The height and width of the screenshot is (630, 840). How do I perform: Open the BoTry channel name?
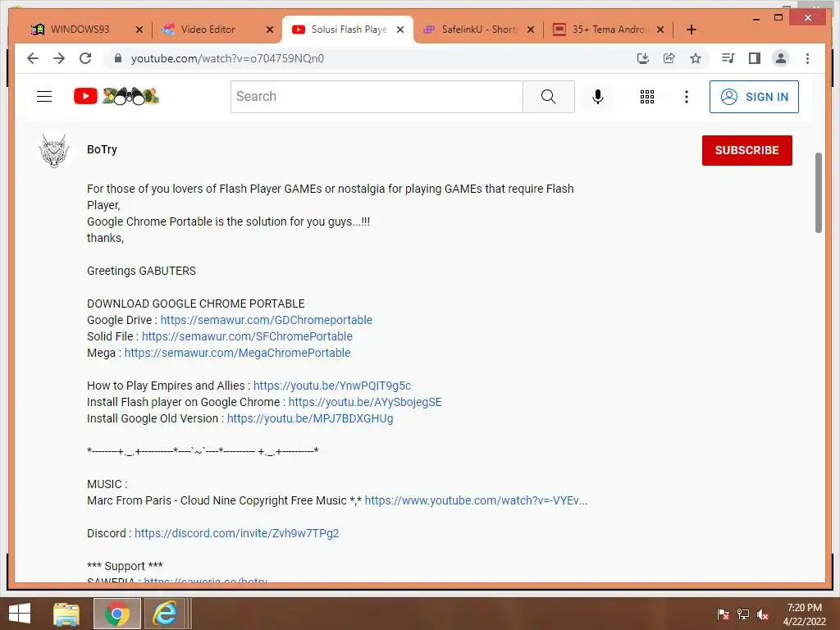[102, 149]
